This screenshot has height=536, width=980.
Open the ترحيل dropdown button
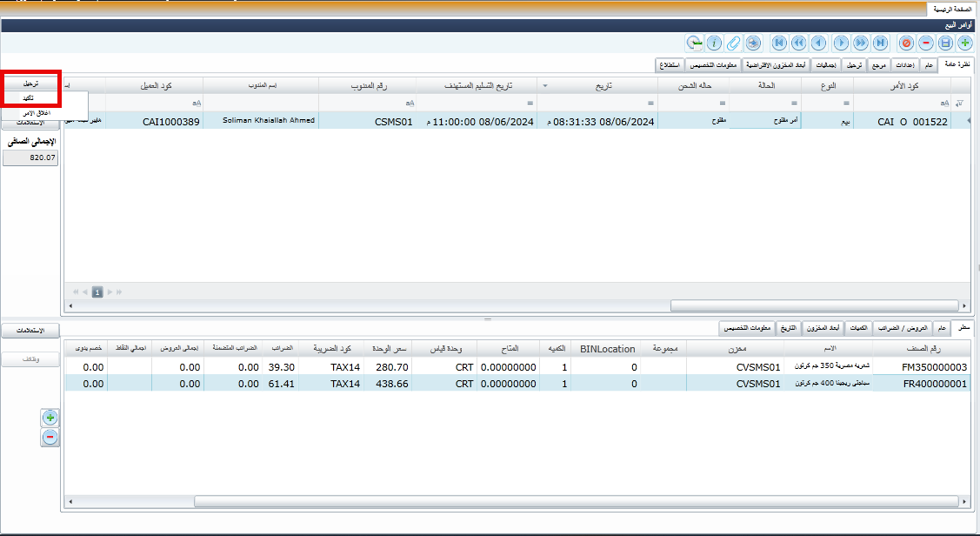(31, 84)
